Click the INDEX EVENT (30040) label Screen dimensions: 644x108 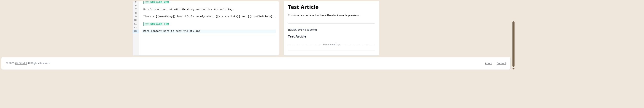(x=302, y=30)
